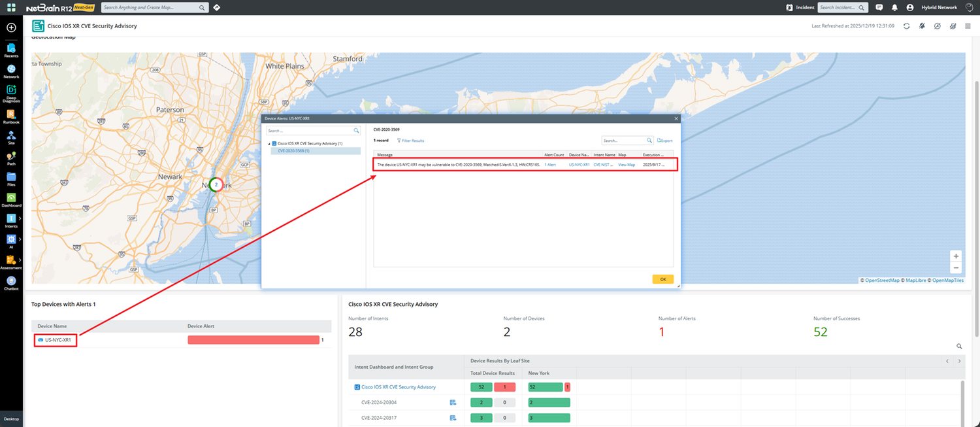The width and height of the screenshot is (980, 427).
Task: Open the chat messages icon
Action: (x=879, y=8)
